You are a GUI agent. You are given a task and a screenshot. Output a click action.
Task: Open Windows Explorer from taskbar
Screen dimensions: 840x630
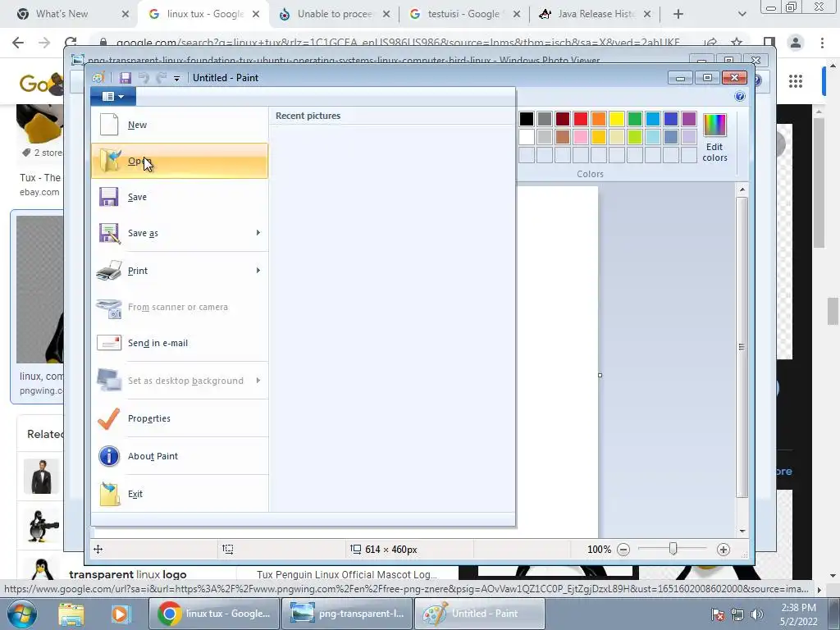71,614
